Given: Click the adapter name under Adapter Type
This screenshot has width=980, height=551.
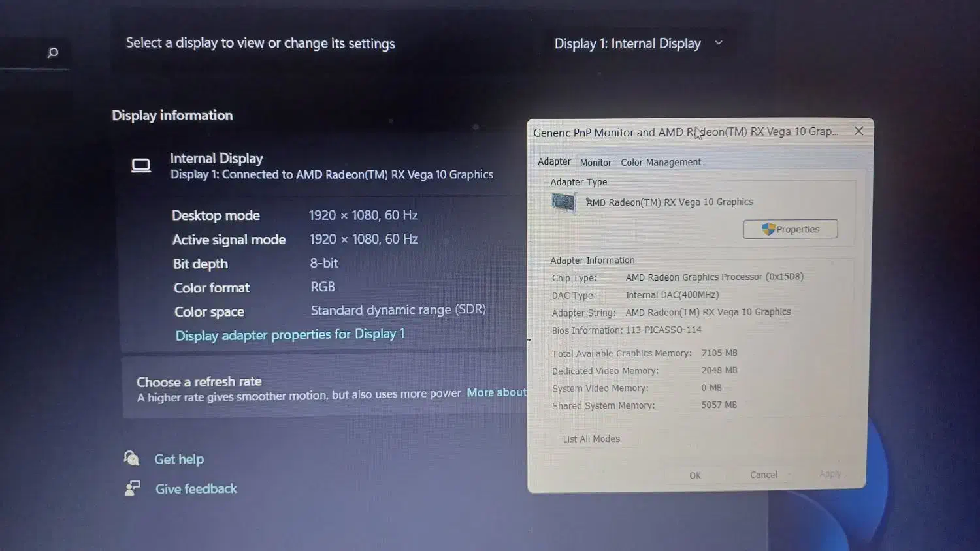Looking at the screenshot, I should [x=670, y=202].
